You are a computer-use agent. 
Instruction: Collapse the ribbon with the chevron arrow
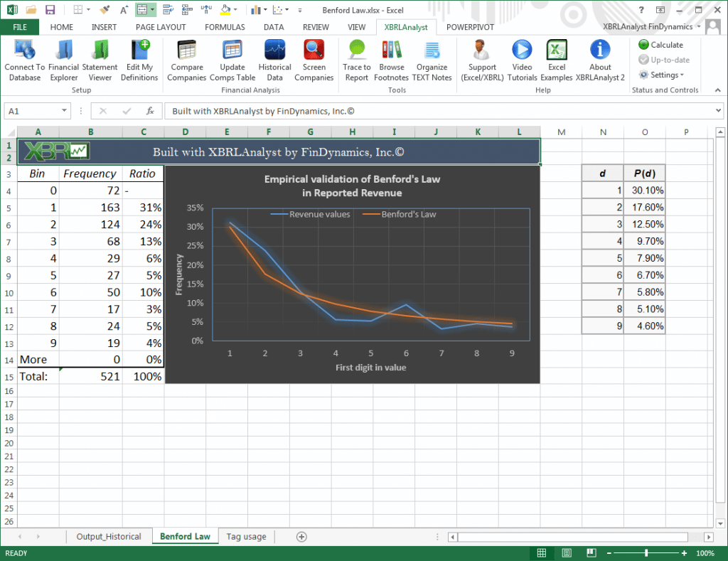[717, 90]
